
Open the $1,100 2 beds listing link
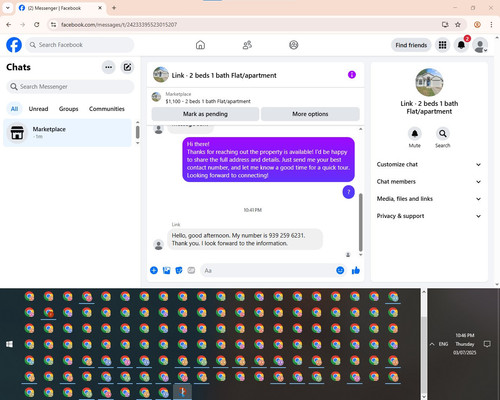click(x=208, y=101)
